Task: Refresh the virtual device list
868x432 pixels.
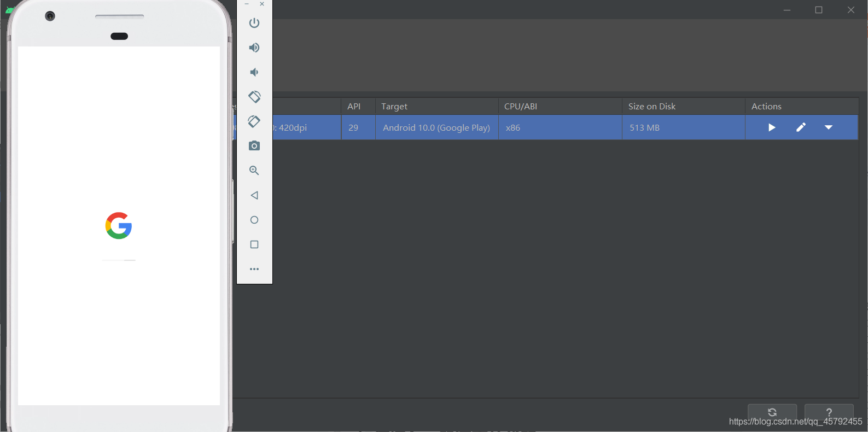Action: (772, 412)
